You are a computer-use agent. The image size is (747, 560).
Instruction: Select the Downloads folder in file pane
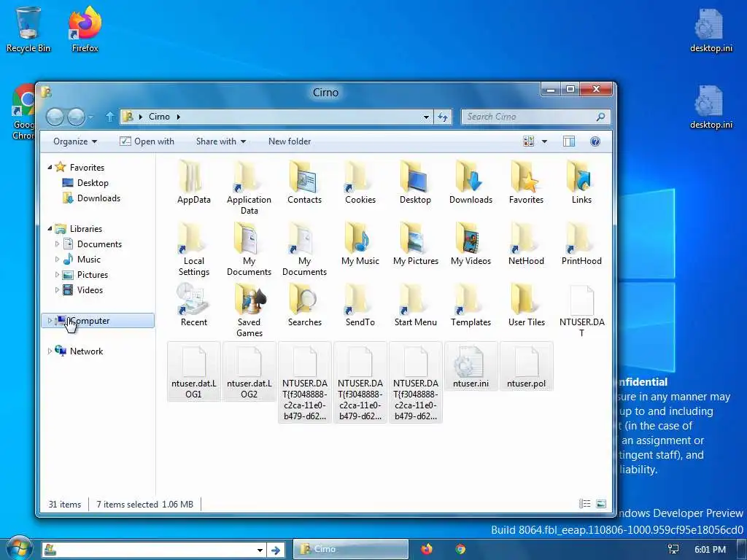[x=471, y=183]
